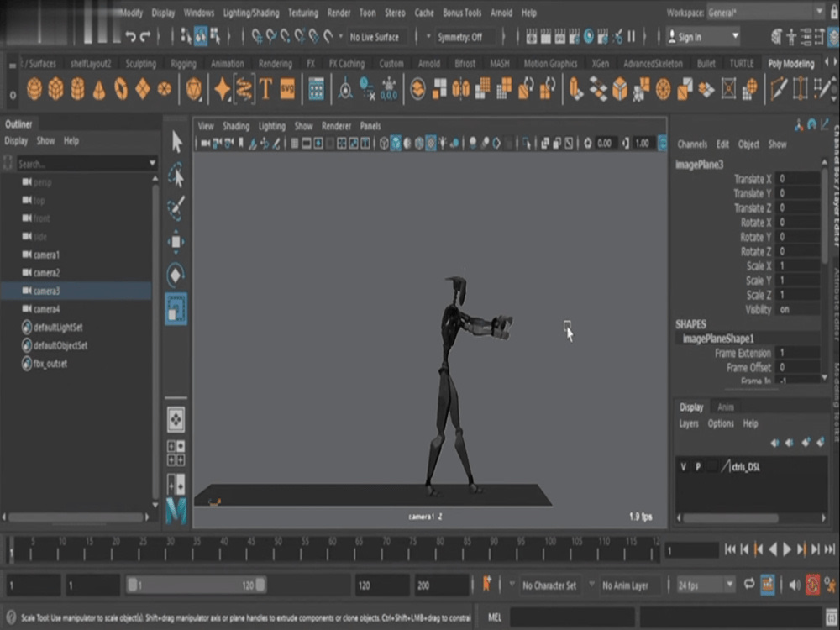Toggle the Cached Playback icon
Viewport: 840px width, 630px height.
(x=768, y=584)
